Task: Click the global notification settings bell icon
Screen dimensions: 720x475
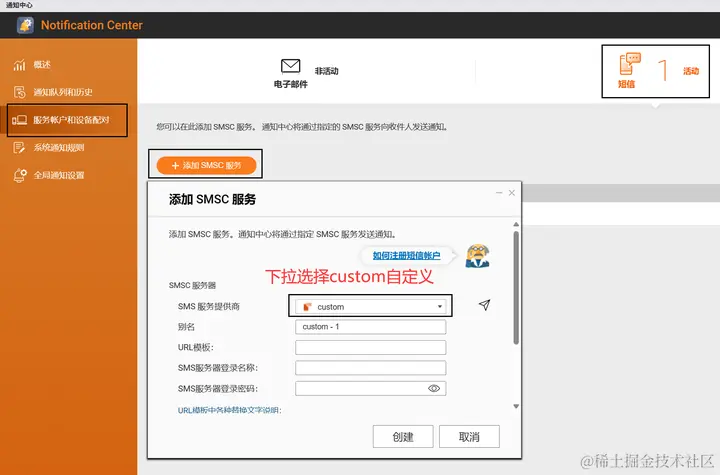Action: [x=20, y=175]
